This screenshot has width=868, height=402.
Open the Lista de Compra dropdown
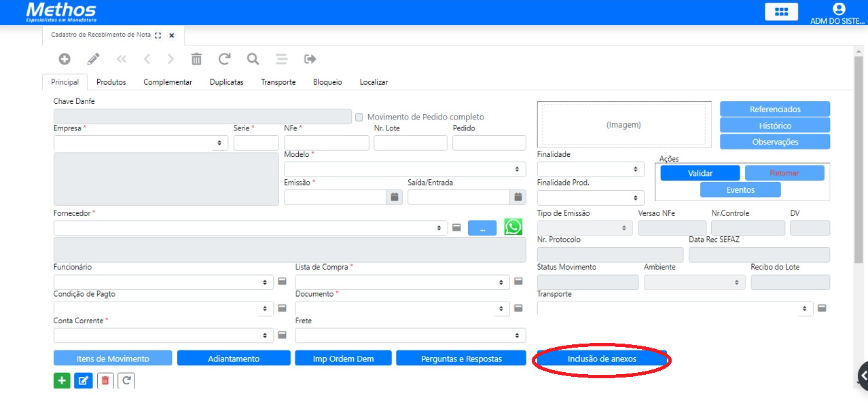tap(402, 282)
